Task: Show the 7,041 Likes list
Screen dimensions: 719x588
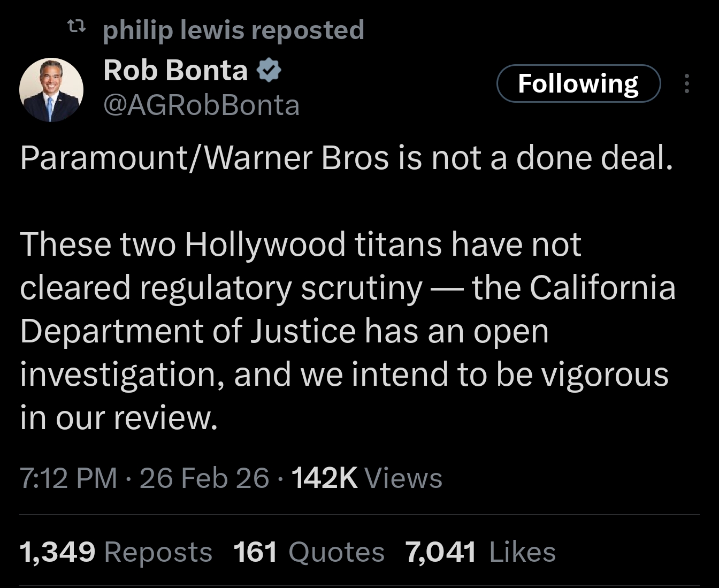Action: coord(480,552)
